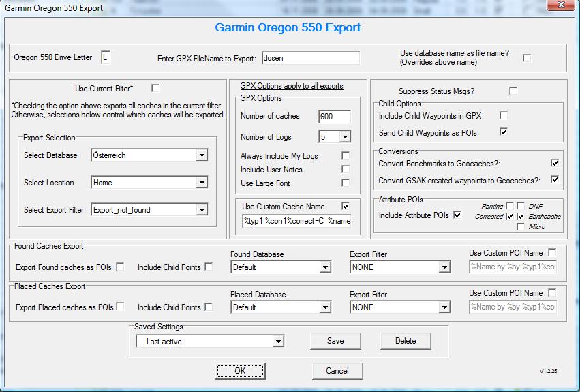580x392 pixels.
Task: Check Use Custom POI Name for Found caches
Action: click(x=552, y=252)
